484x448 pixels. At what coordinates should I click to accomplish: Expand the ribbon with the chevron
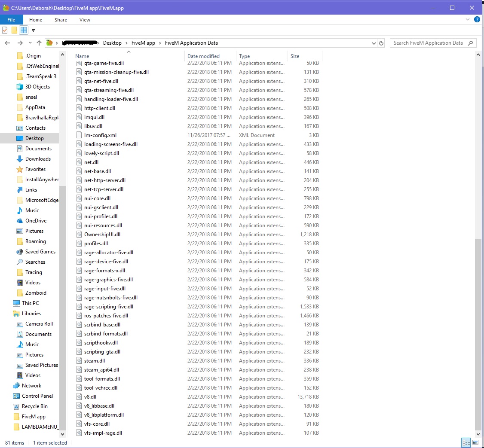coord(467,19)
